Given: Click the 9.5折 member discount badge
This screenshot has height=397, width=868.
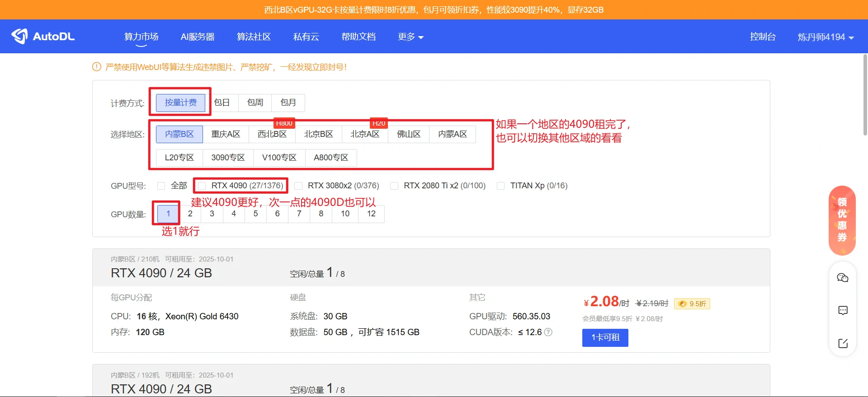Looking at the screenshot, I should pos(692,304).
